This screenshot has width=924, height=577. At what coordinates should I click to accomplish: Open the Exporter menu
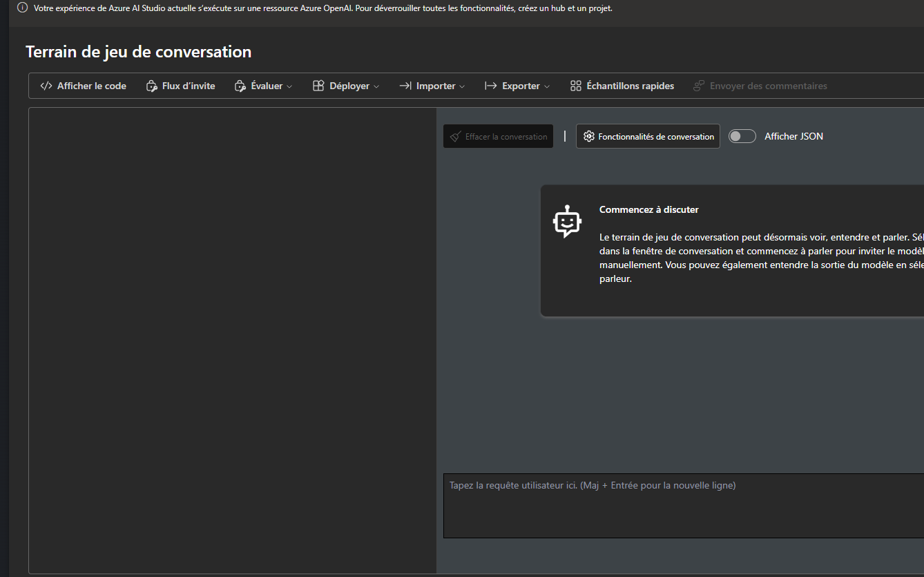coord(518,86)
